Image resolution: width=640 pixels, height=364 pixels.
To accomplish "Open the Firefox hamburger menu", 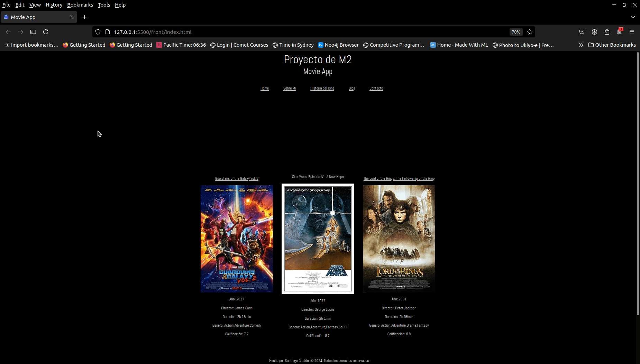I will [x=631, y=32].
